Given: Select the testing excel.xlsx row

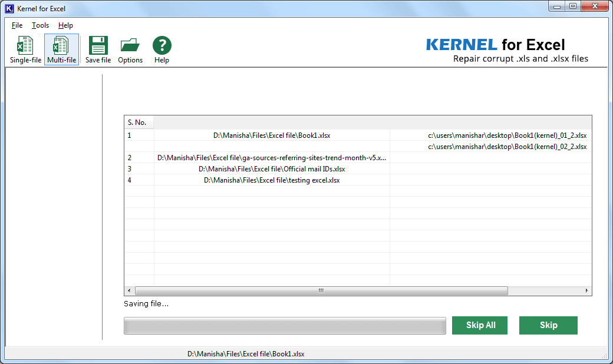Looking at the screenshot, I should (272, 180).
